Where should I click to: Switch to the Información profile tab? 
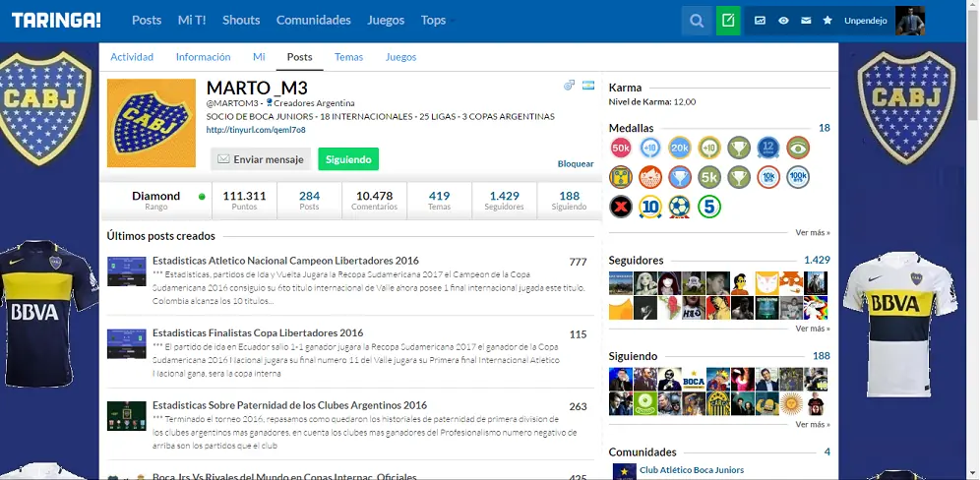pos(203,57)
